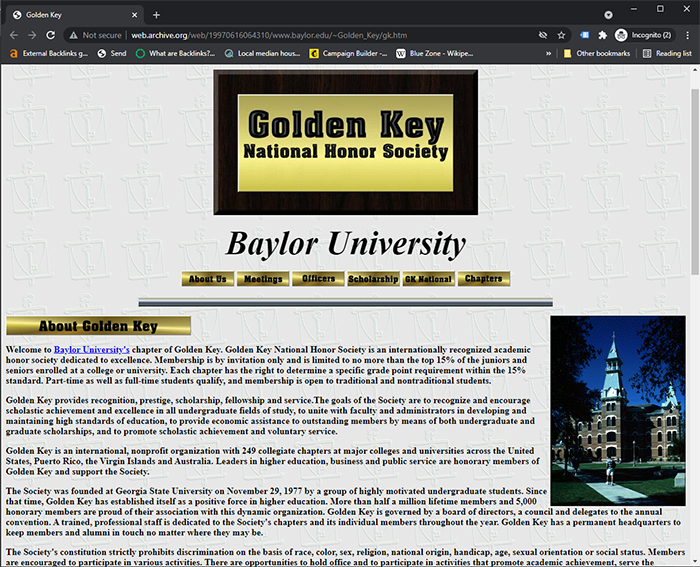The height and width of the screenshot is (567, 700).
Task: Bookmark this page with the star icon
Action: point(561,35)
